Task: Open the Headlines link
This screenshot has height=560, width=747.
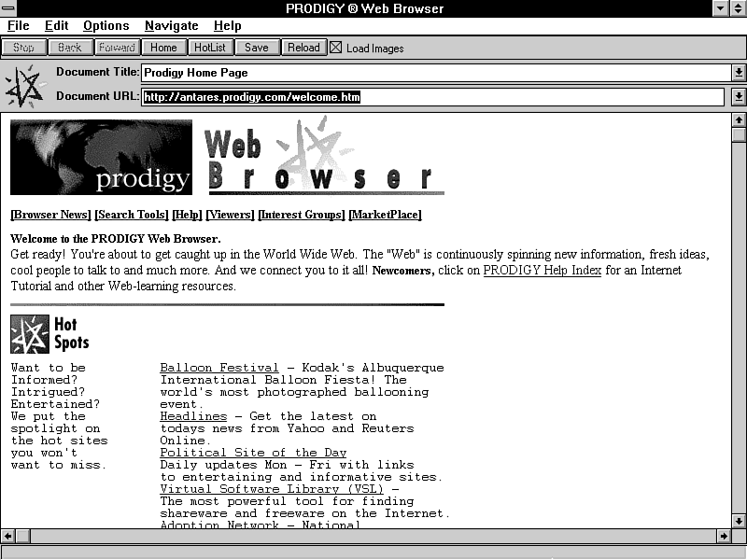Action: pyautogui.click(x=193, y=416)
